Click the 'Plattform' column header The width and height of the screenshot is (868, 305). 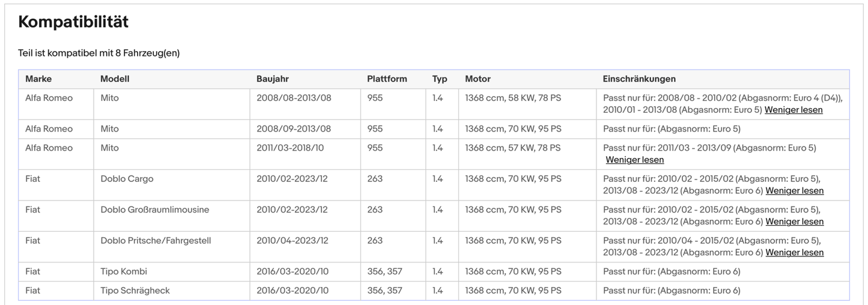(387, 79)
